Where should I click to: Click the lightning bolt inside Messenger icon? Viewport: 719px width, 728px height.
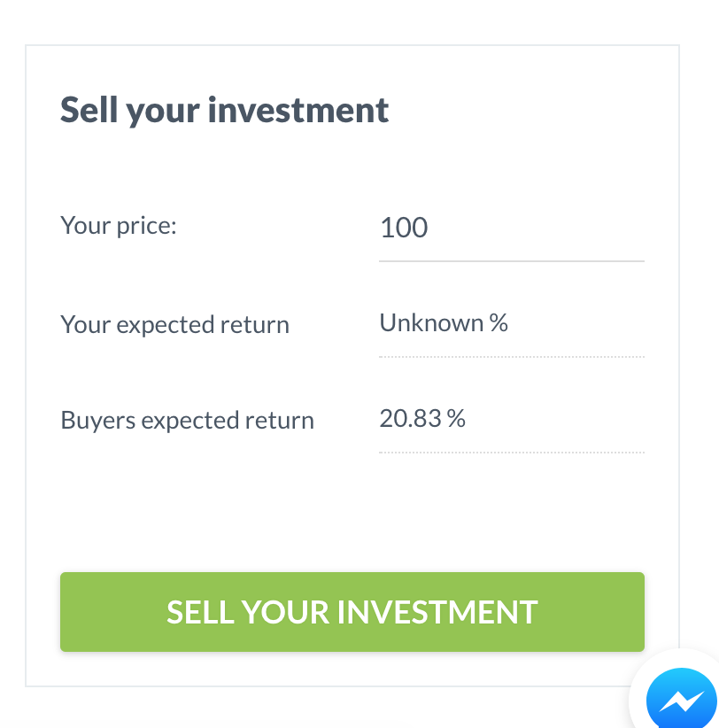click(682, 701)
